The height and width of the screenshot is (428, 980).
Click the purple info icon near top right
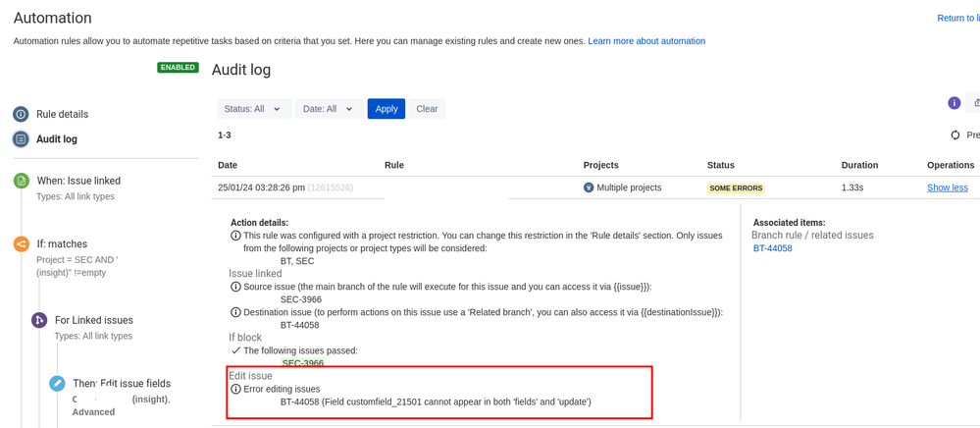click(954, 103)
